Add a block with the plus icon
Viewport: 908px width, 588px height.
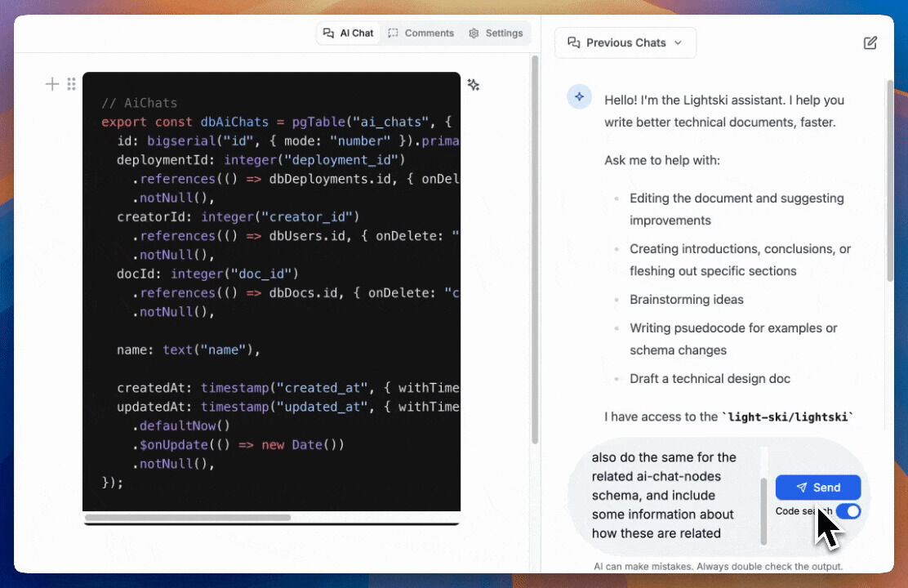tap(52, 84)
